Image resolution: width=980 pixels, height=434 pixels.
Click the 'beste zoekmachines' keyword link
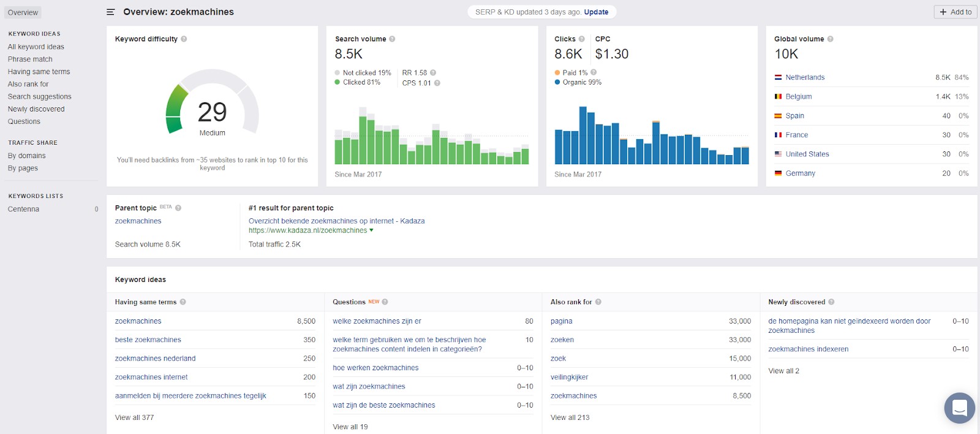[148, 340]
